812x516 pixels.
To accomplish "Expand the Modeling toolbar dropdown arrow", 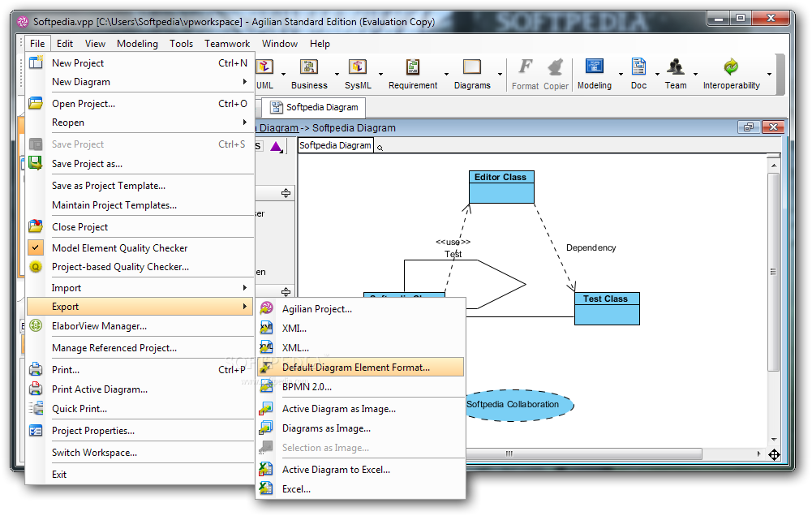I will [x=621, y=74].
